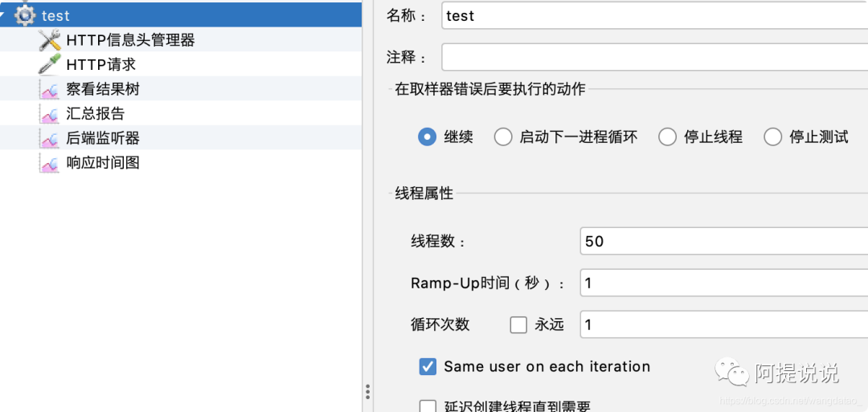This screenshot has width=868, height=412.
Task: Click the HTTP请求 sampler pipette icon
Action: (50, 64)
